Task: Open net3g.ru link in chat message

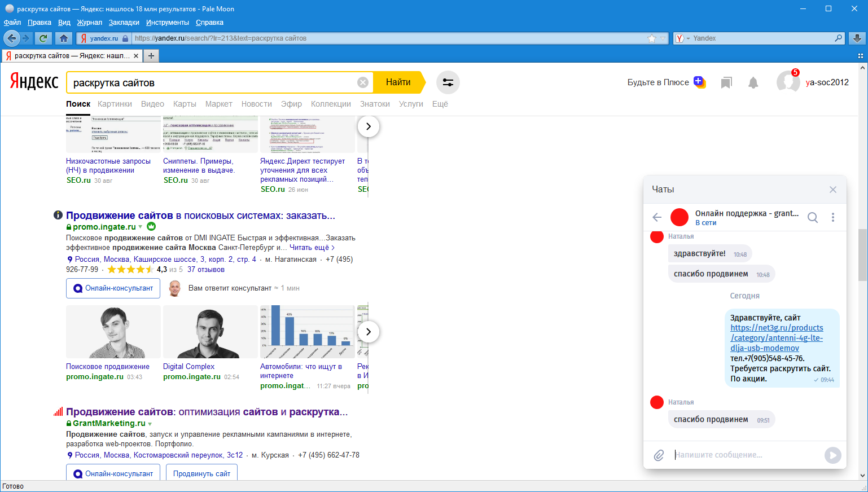Action: [x=777, y=338]
